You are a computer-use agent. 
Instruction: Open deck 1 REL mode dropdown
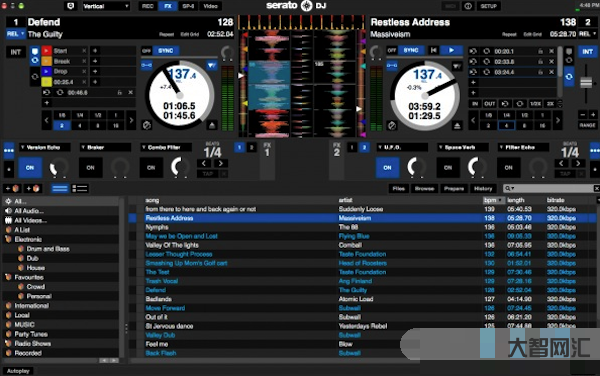(15, 34)
